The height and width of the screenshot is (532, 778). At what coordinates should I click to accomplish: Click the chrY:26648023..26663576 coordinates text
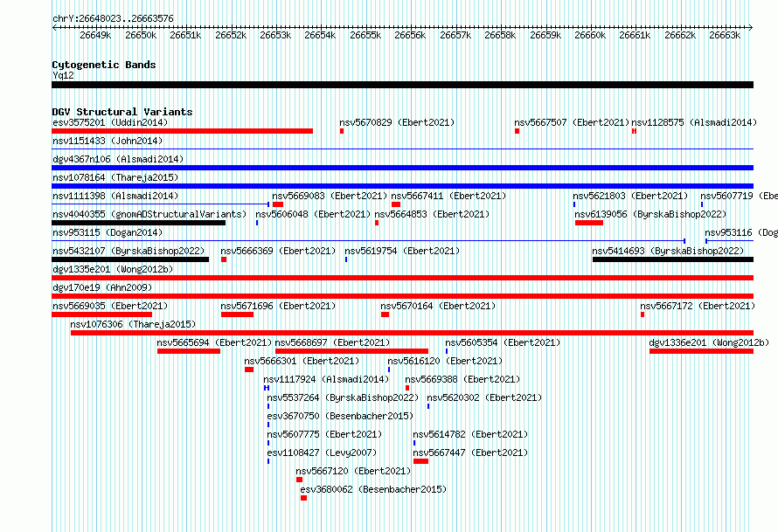pyautogui.click(x=113, y=19)
